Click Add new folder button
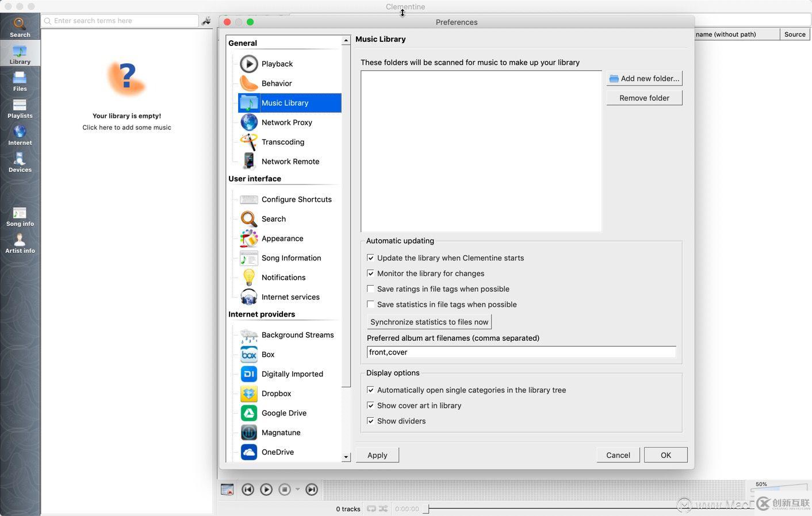Viewport: 812px width, 516px height. coord(644,79)
